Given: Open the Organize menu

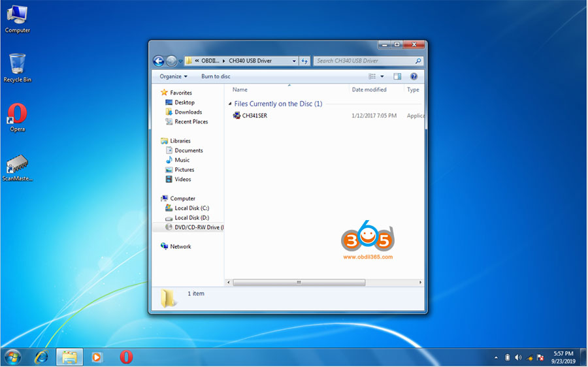Looking at the screenshot, I should pos(173,76).
